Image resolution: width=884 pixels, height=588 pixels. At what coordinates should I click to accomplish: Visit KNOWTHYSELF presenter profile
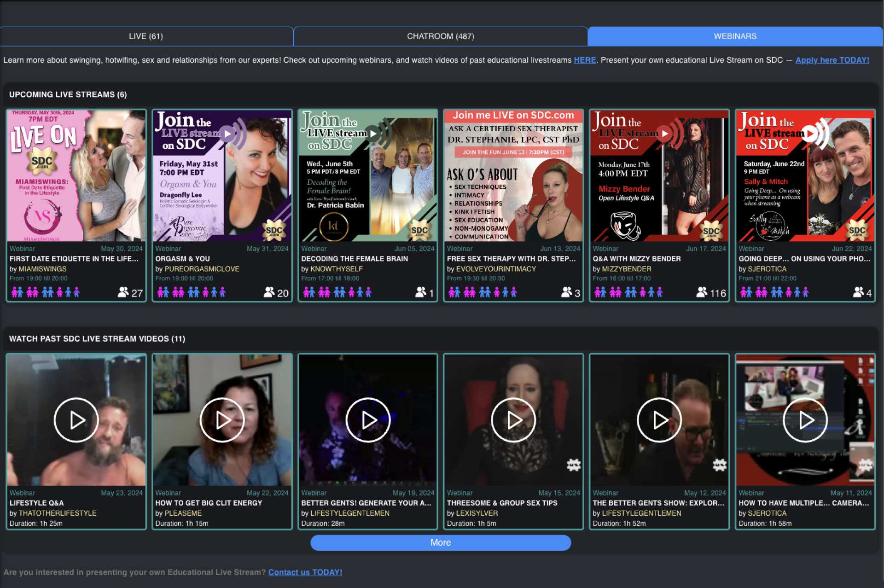click(337, 269)
